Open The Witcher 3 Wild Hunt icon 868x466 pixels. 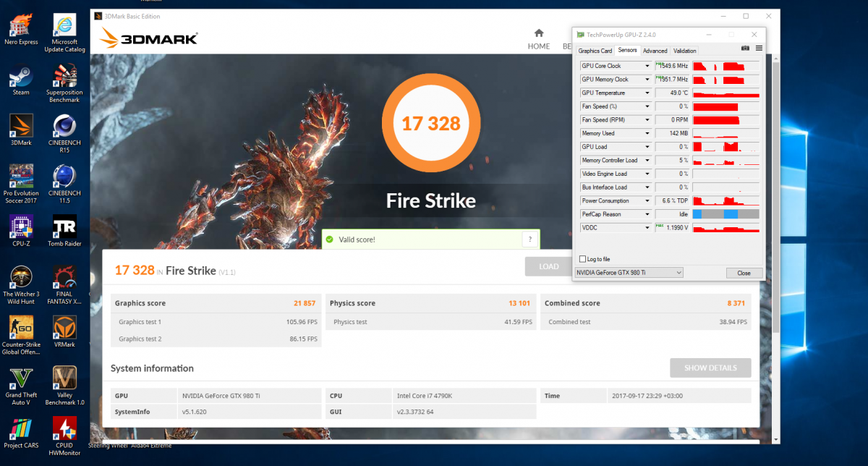coord(21,284)
